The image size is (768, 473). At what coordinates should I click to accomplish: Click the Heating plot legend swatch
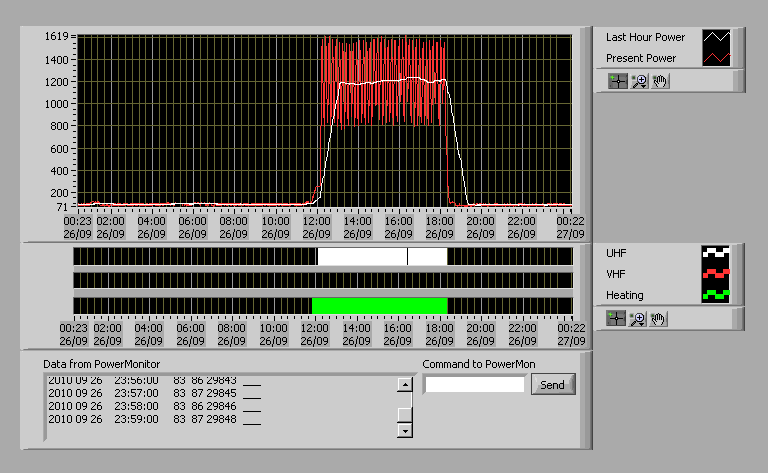(x=717, y=295)
